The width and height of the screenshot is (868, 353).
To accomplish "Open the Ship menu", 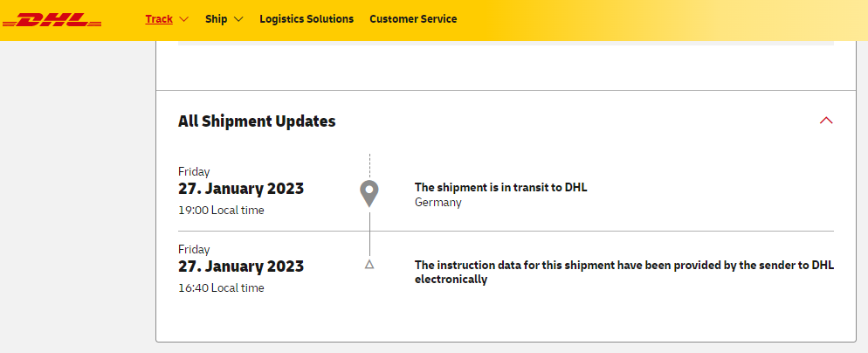I will pyautogui.click(x=216, y=18).
